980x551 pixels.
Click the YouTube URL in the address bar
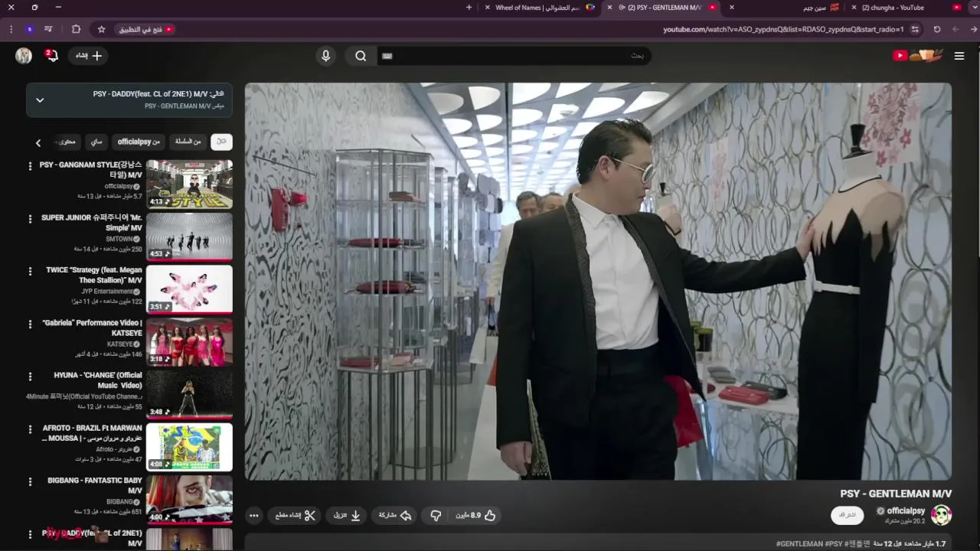pos(783,29)
